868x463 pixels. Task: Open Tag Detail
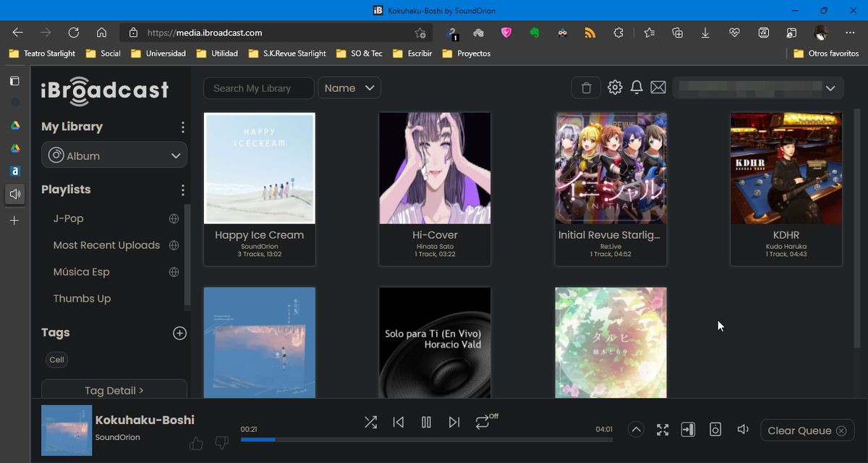coord(114,389)
